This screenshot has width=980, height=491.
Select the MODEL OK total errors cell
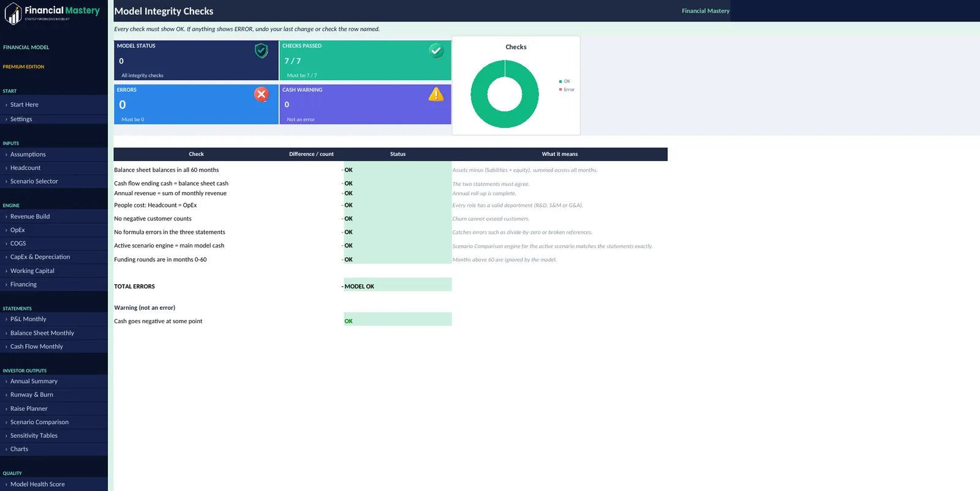[398, 286]
